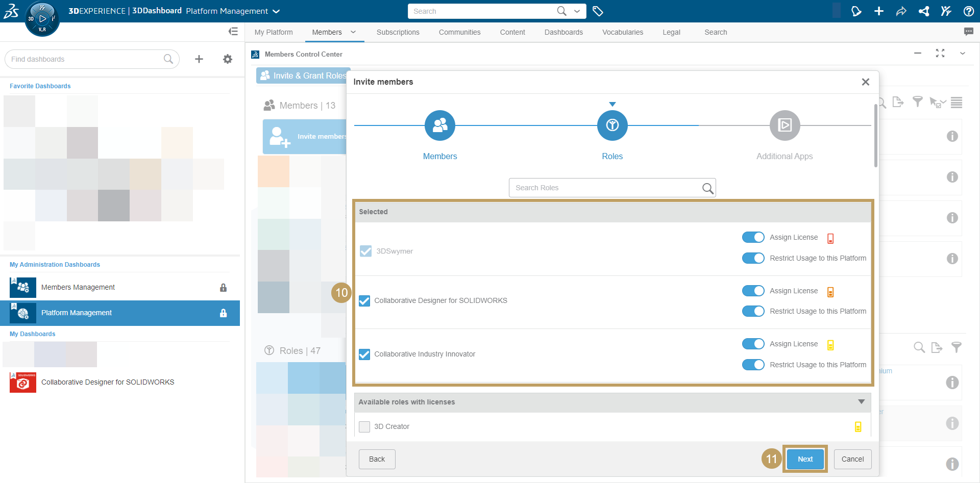This screenshot has height=483, width=980.
Task: Toggle Collaborative Industry Innovator Assign License switch
Action: [753, 344]
